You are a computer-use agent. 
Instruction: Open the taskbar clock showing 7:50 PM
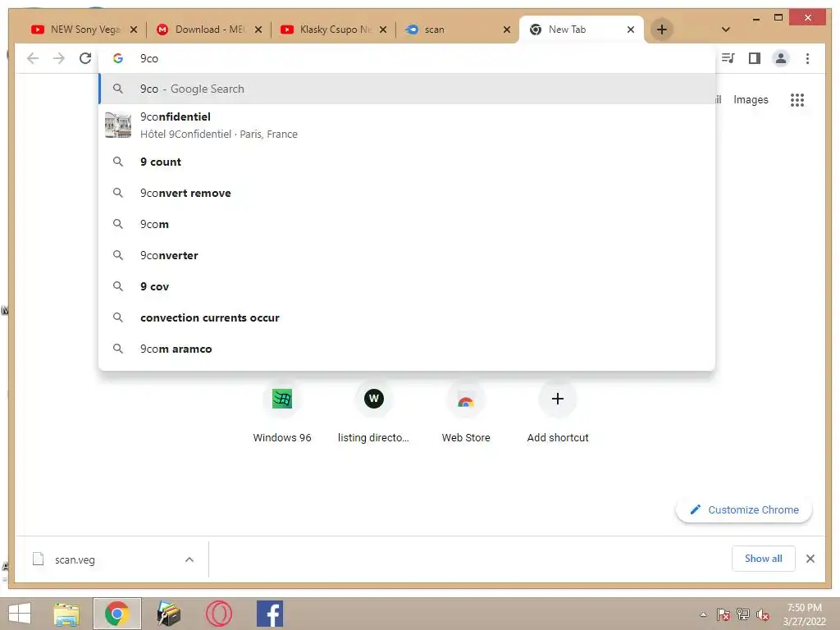tap(804, 614)
